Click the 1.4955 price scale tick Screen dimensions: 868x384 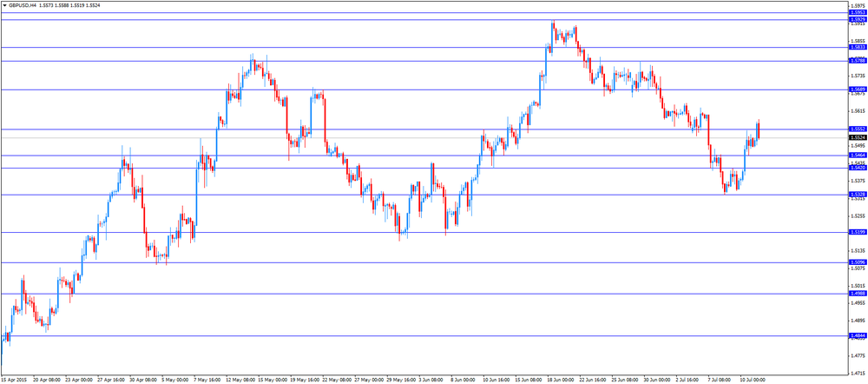(858, 303)
